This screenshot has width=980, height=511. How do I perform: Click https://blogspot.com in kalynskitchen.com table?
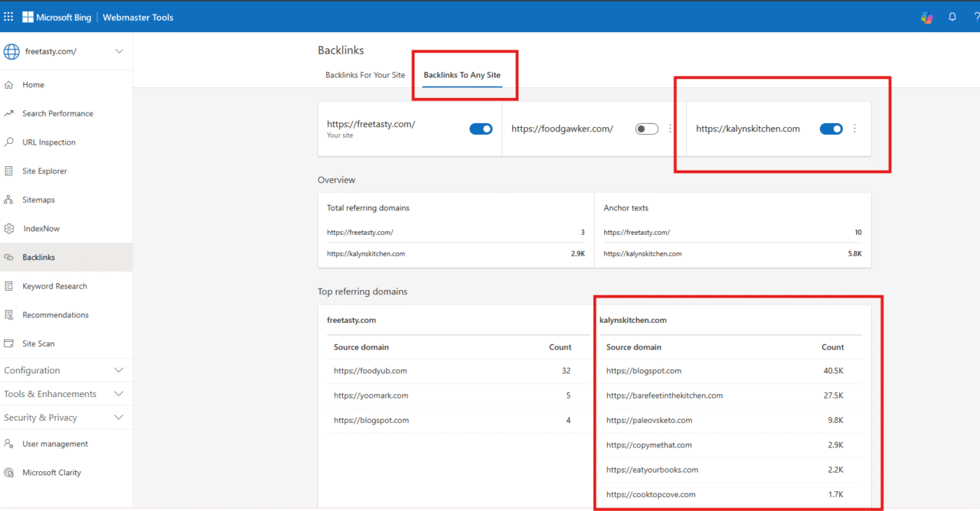644,371
